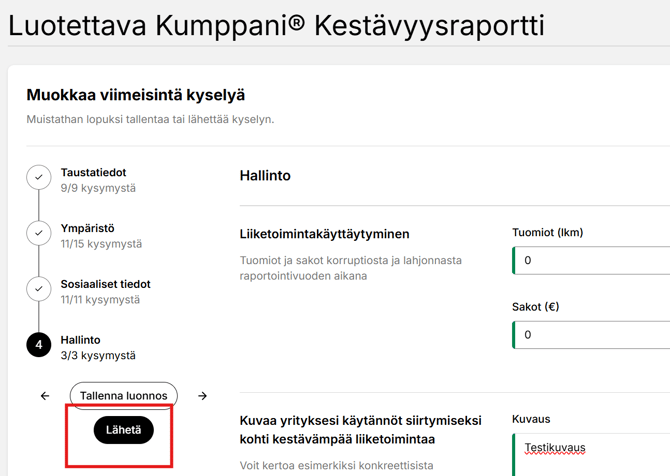Screen dimensions: 670x476
Task: Click the Luotettava Kumppani Kestävyysraportti page title
Action: 276,26
